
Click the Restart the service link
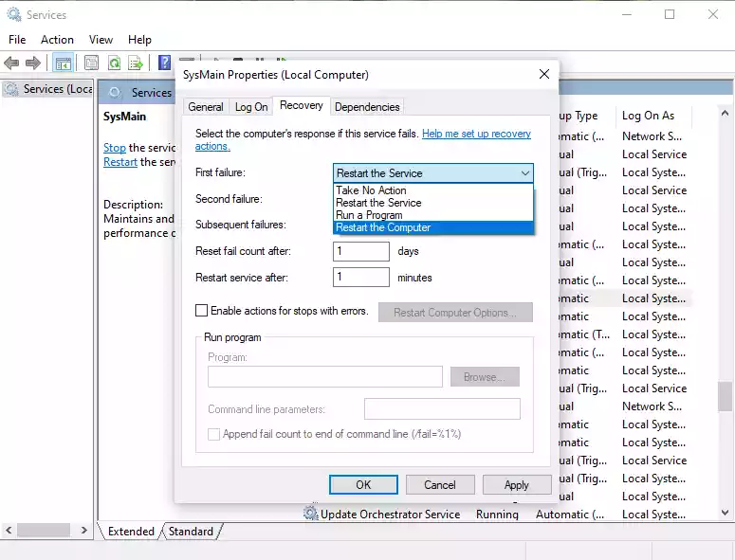(x=120, y=162)
